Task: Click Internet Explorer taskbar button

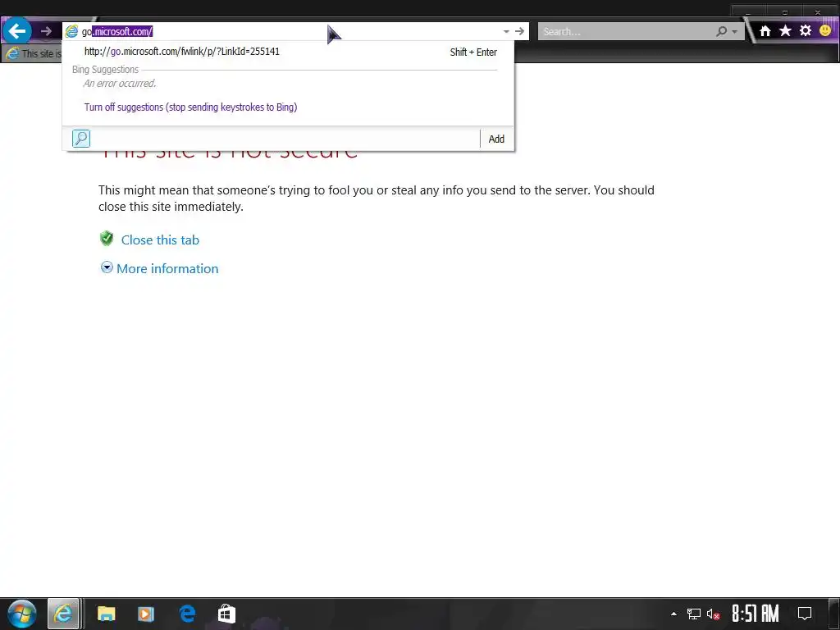Action: pos(63,614)
